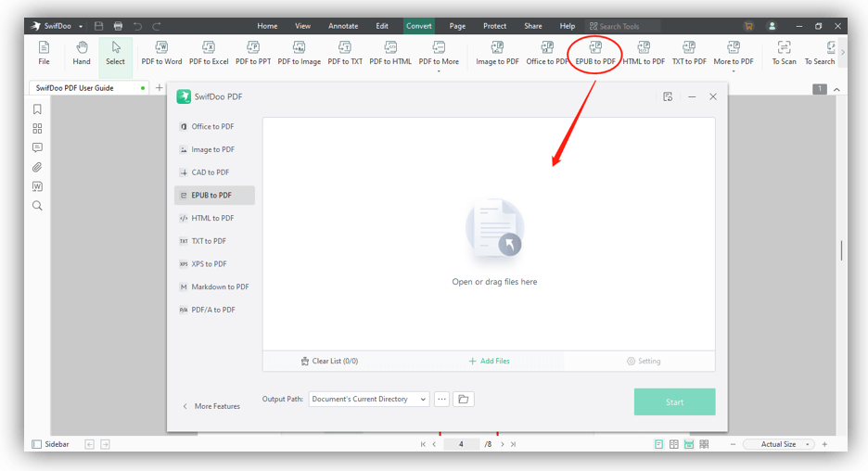Open the attachments sidebar panel
Viewport: 868px width, 471px height.
37,167
